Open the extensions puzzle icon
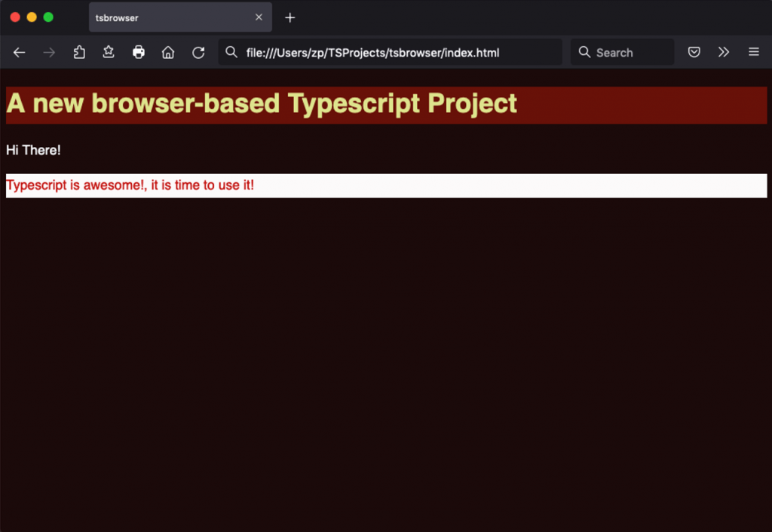Image resolution: width=772 pixels, height=532 pixels. (78, 52)
